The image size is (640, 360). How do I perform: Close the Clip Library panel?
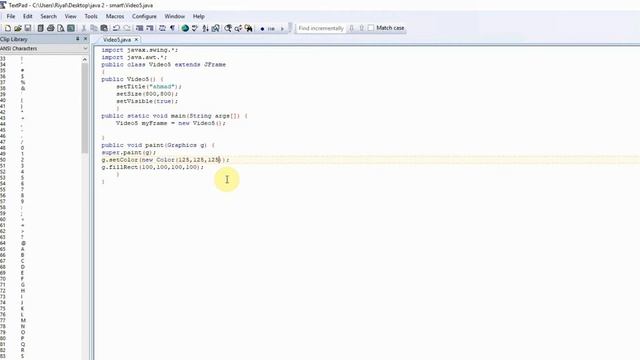tap(85, 39)
